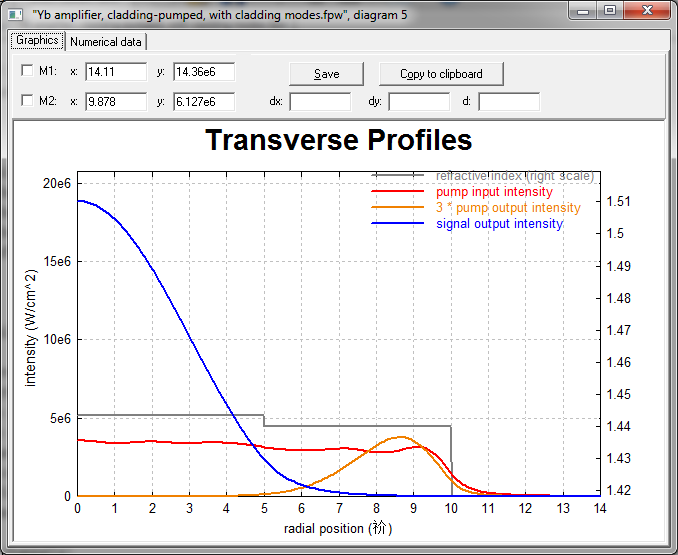Select the Graphics tab
Image resolution: width=678 pixels, height=555 pixels.
[37, 42]
